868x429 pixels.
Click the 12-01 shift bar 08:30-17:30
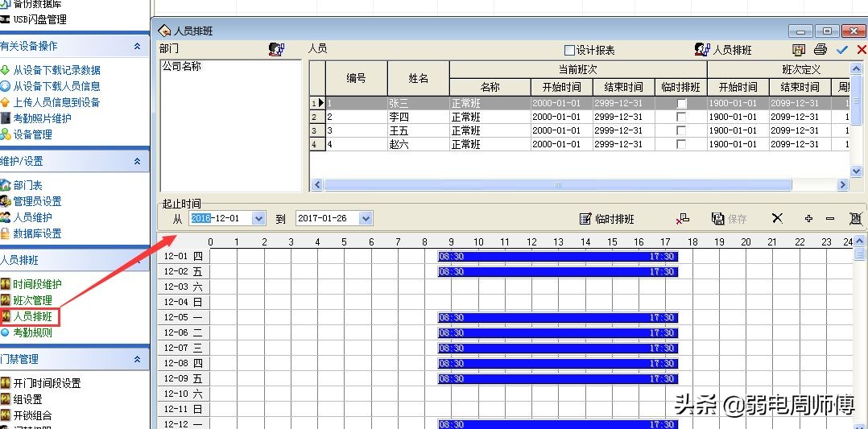558,257
